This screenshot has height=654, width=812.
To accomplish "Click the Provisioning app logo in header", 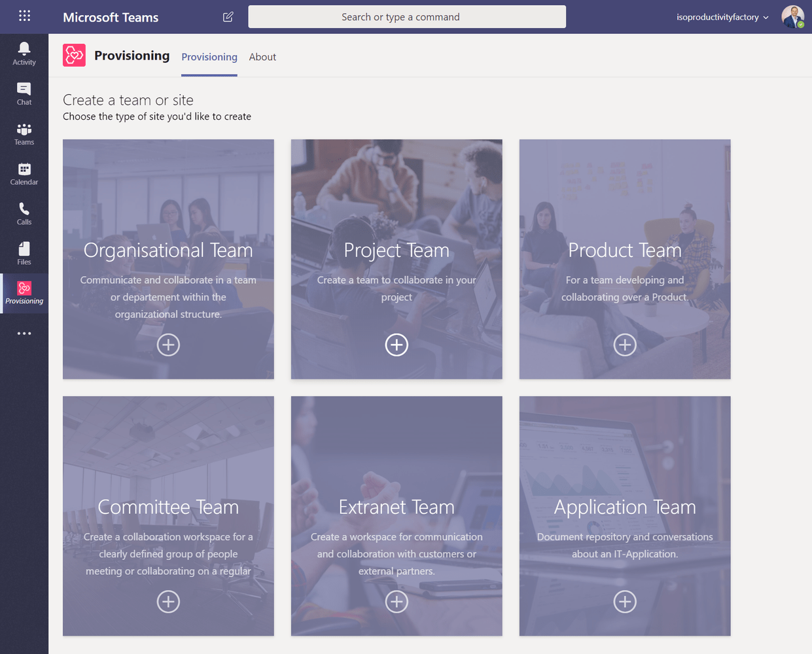I will (74, 55).
